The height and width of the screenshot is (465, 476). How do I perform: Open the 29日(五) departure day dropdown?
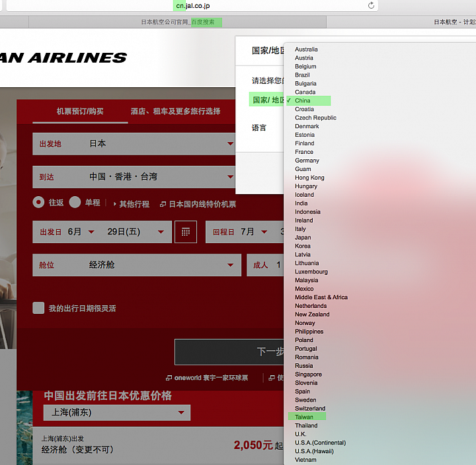pos(136,232)
